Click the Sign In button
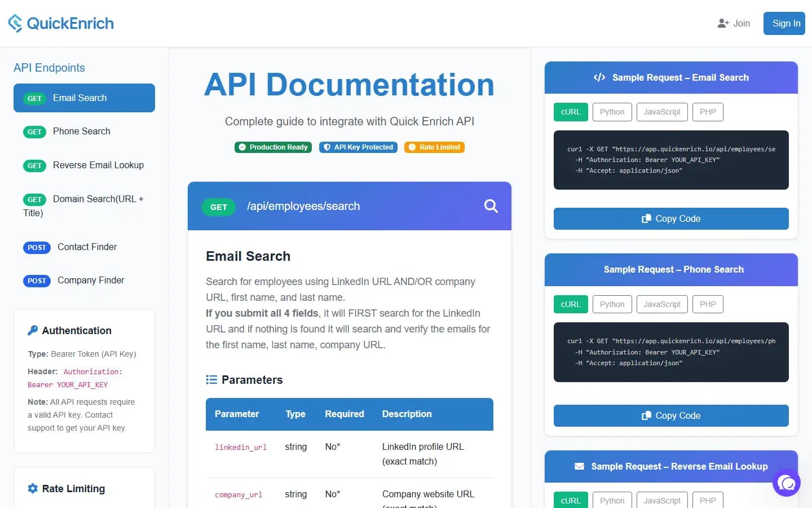Viewport: 812px width, 508px height. point(784,23)
